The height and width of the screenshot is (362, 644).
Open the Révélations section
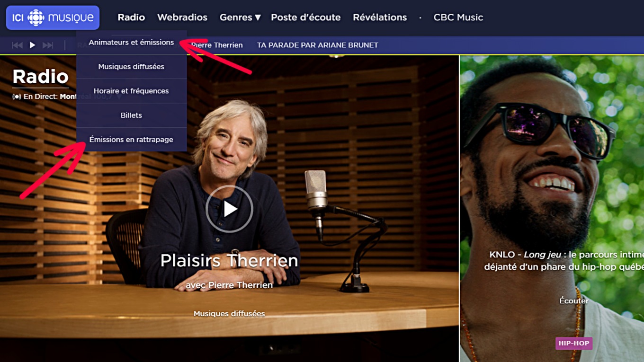coord(380,17)
